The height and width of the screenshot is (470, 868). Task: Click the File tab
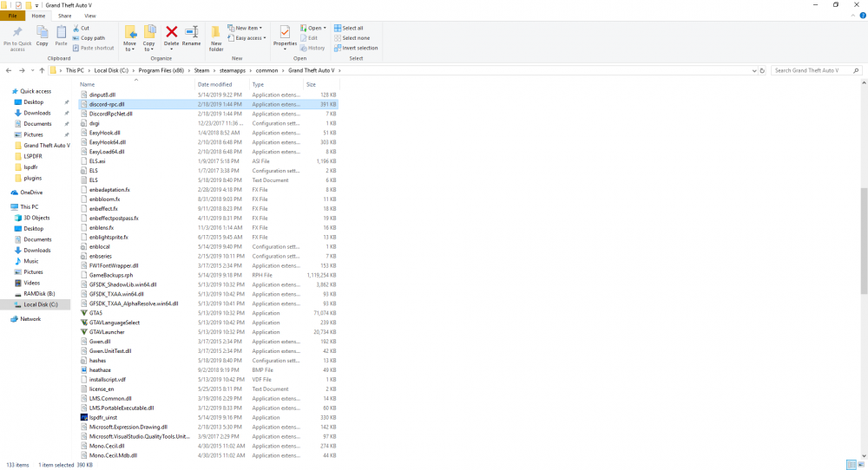[x=12, y=16]
